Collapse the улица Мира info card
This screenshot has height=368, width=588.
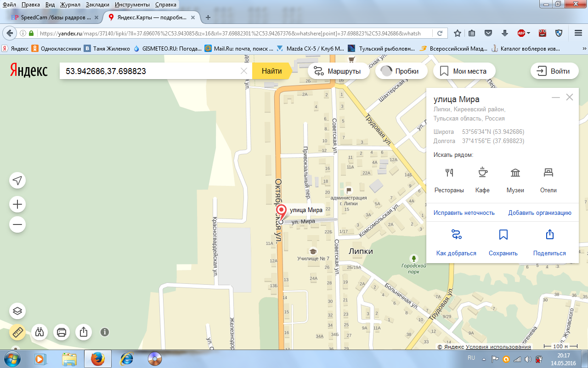[x=555, y=98]
